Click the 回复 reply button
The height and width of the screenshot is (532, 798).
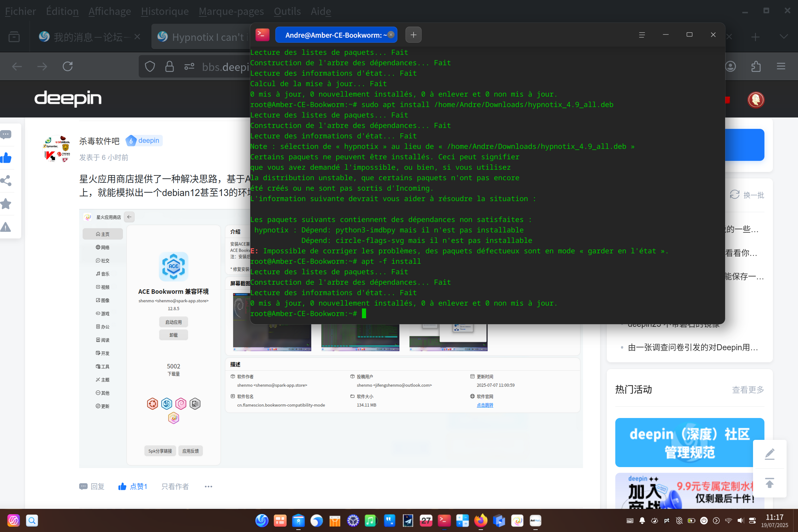tap(92, 486)
